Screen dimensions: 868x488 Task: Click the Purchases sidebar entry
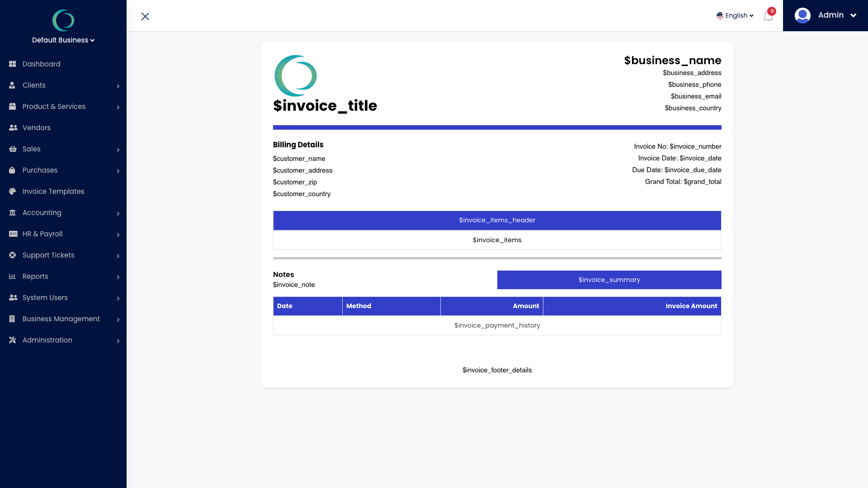pyautogui.click(x=40, y=170)
